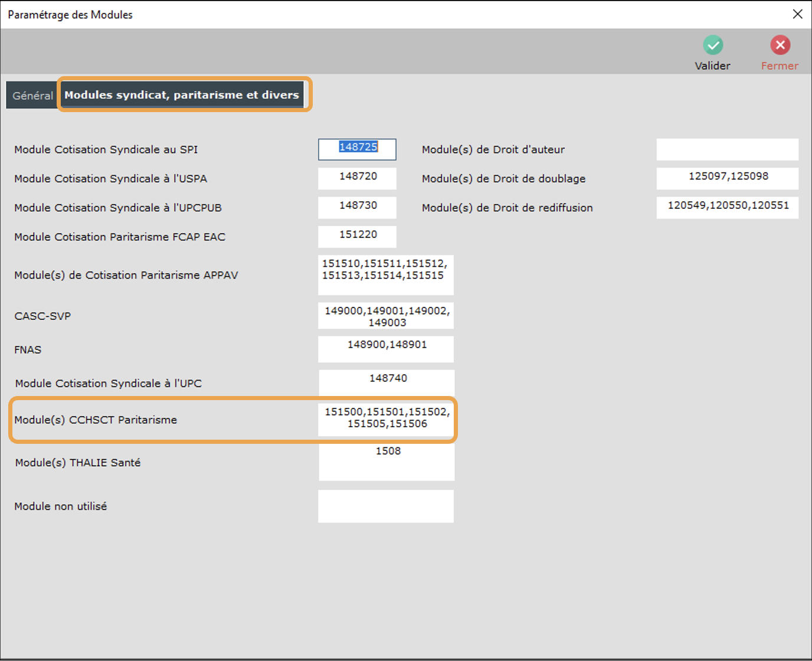Image resolution: width=812 pixels, height=661 pixels.
Task: Click the Cotisation Paritarisme APPAV field
Action: pos(385,275)
